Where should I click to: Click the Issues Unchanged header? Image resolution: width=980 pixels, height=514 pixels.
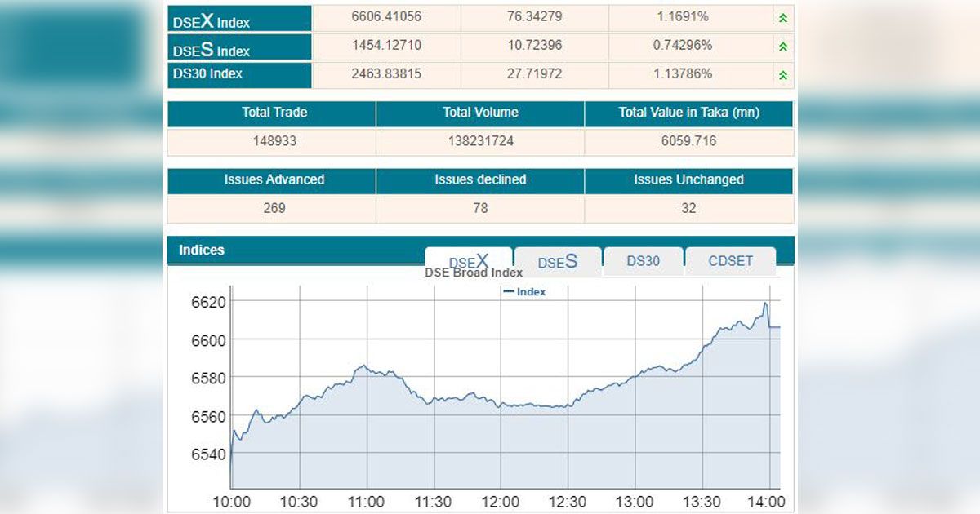(688, 179)
